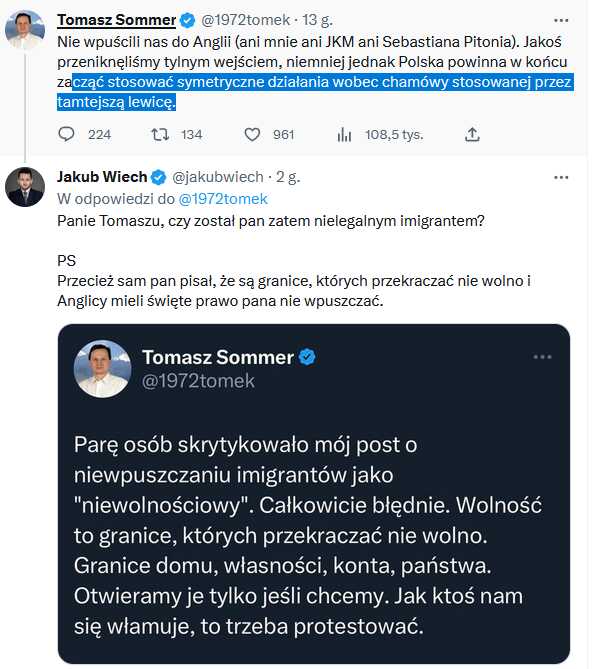Click verified badge in the quoted tweet
The width and height of the screenshot is (597, 669).
(307, 357)
